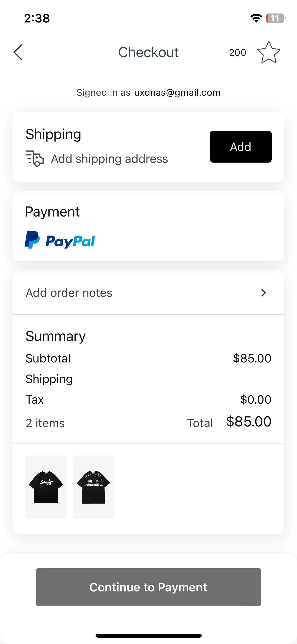Click the black Add shipping button
This screenshot has height=644, width=297.
point(241,147)
